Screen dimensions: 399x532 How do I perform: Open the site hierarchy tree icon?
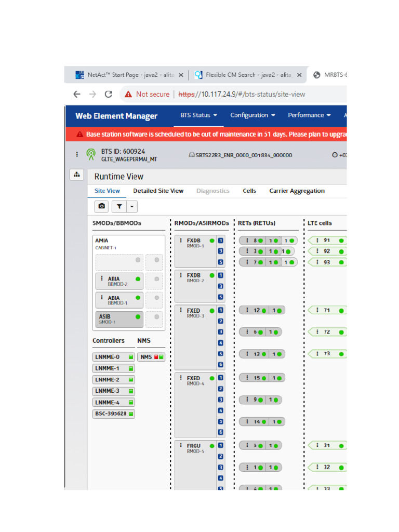tap(76, 175)
